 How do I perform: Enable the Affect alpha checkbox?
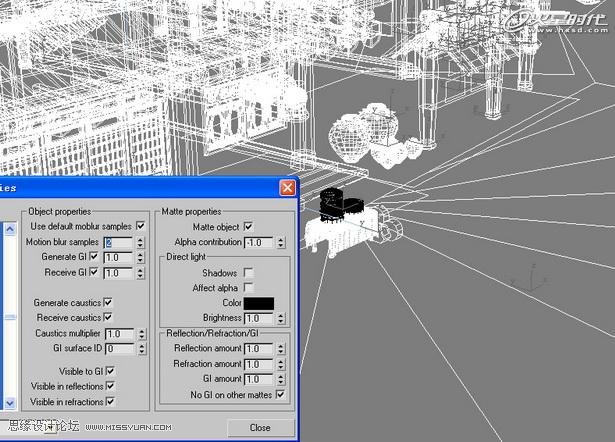pos(248,287)
